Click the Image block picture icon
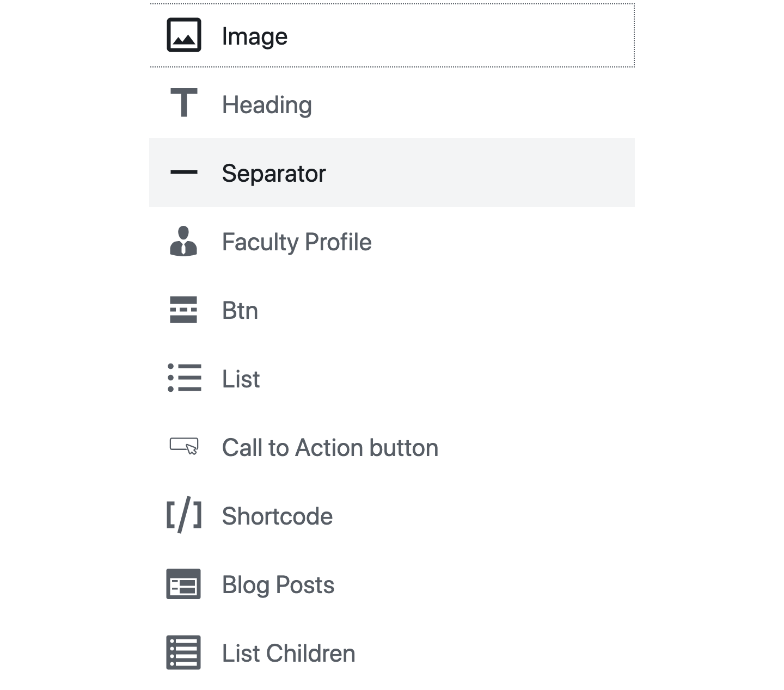Screen dimensions: 784x690 point(184,35)
